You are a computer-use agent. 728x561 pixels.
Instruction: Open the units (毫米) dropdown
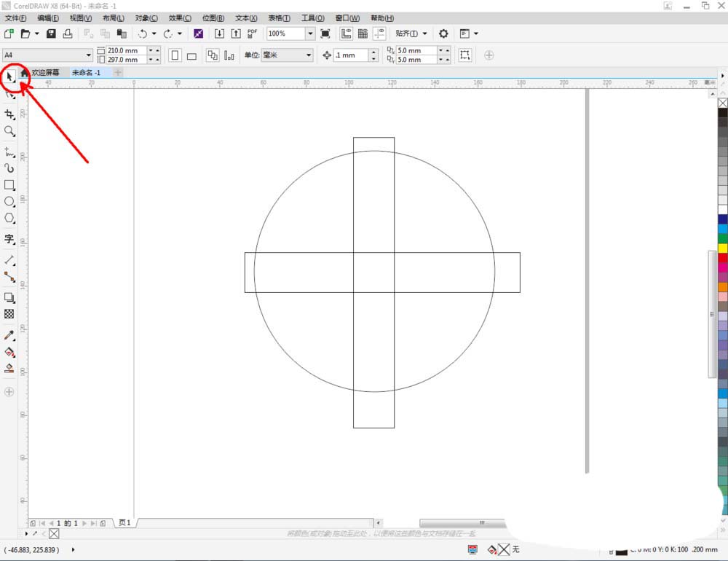[x=309, y=55]
